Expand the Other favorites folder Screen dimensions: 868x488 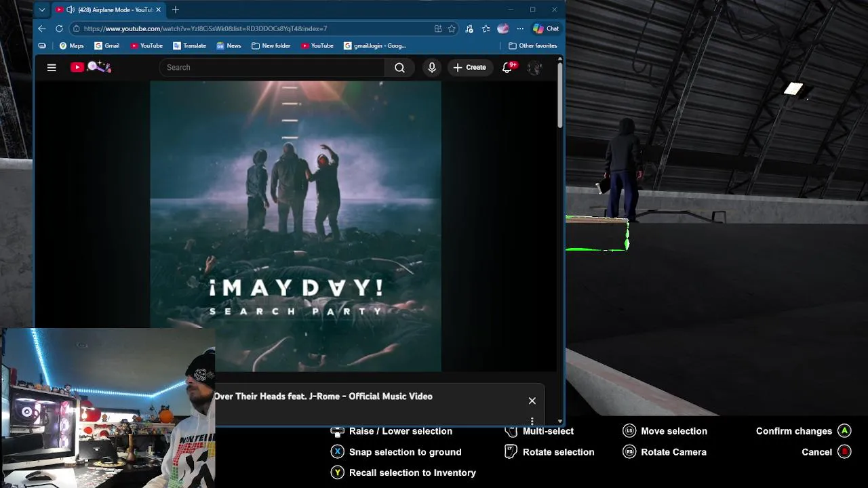click(533, 45)
